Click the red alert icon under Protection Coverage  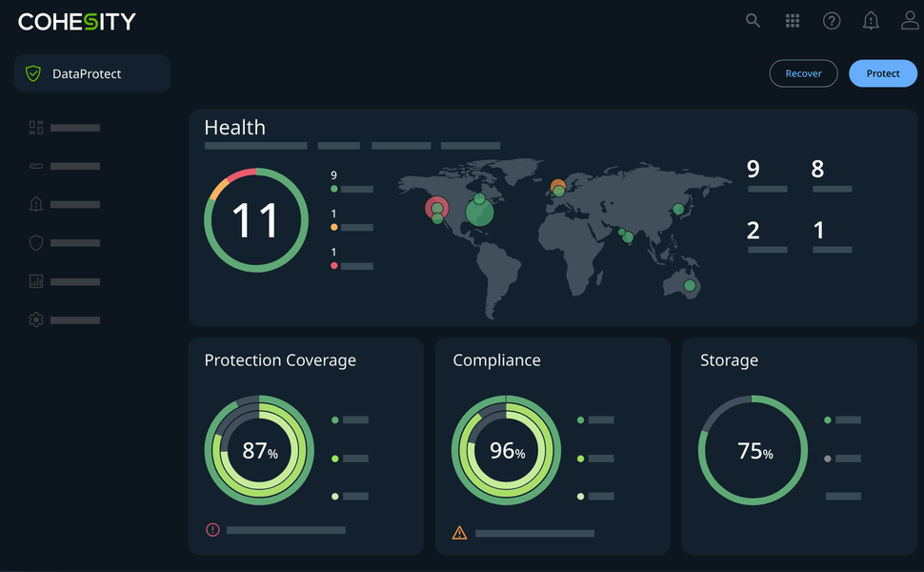tap(212, 529)
